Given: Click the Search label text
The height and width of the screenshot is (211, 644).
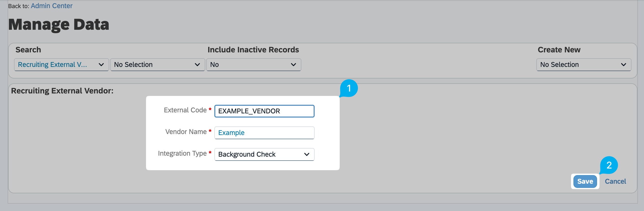Looking at the screenshot, I should tap(28, 50).
